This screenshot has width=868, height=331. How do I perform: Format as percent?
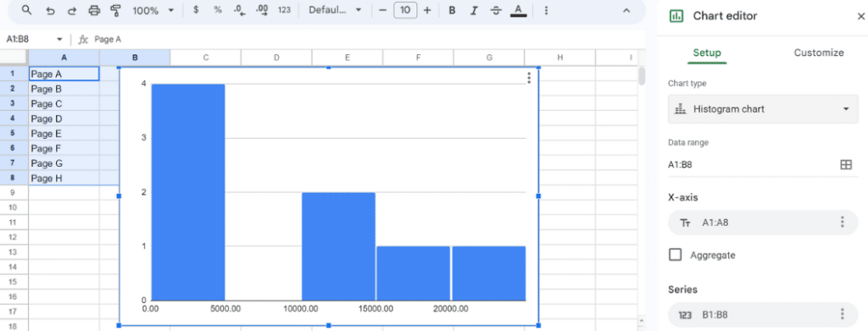tap(218, 10)
